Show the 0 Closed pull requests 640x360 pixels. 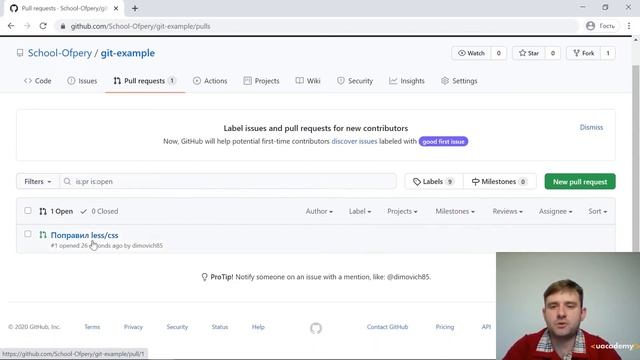[99, 211]
